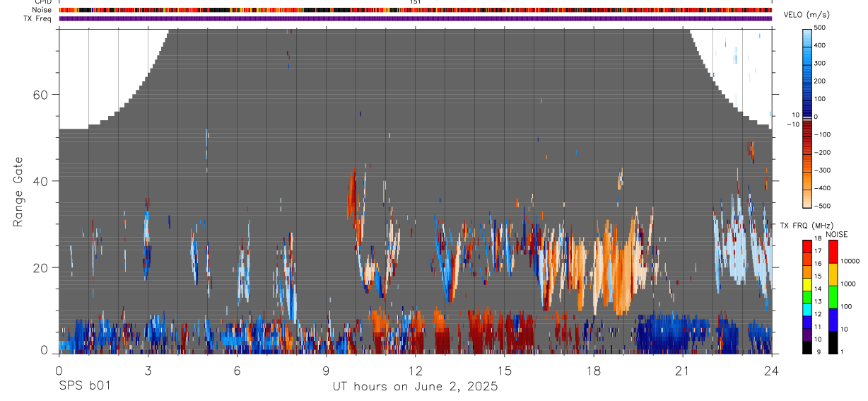
Task: Click the 'Noise' row label at top
Action: [x=42, y=10]
